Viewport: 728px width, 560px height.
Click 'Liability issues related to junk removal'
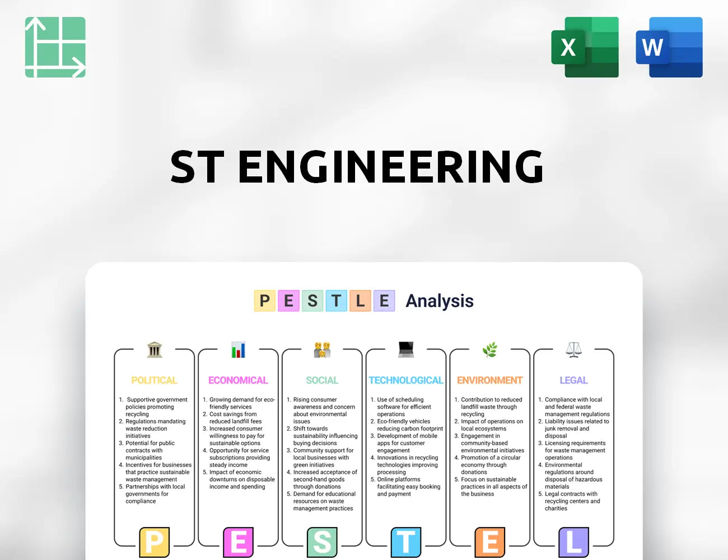574,428
